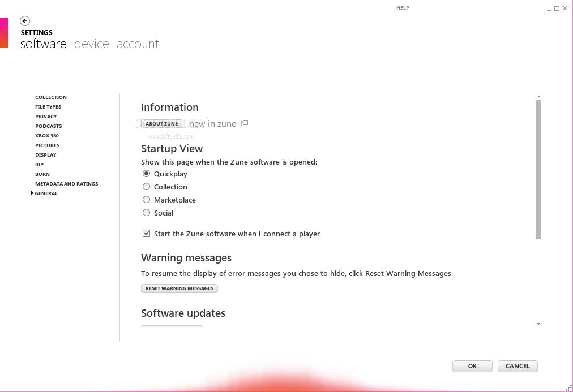Open the Display settings section
Image resolution: width=573 pixels, height=392 pixels.
(x=46, y=155)
